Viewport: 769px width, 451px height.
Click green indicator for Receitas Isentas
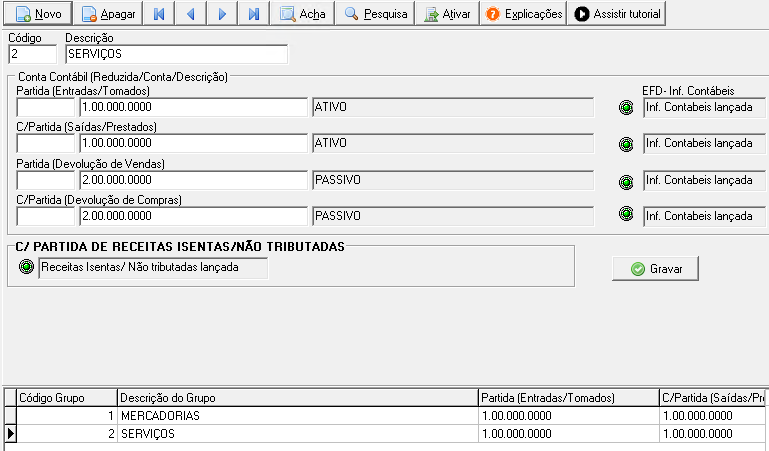[26, 266]
